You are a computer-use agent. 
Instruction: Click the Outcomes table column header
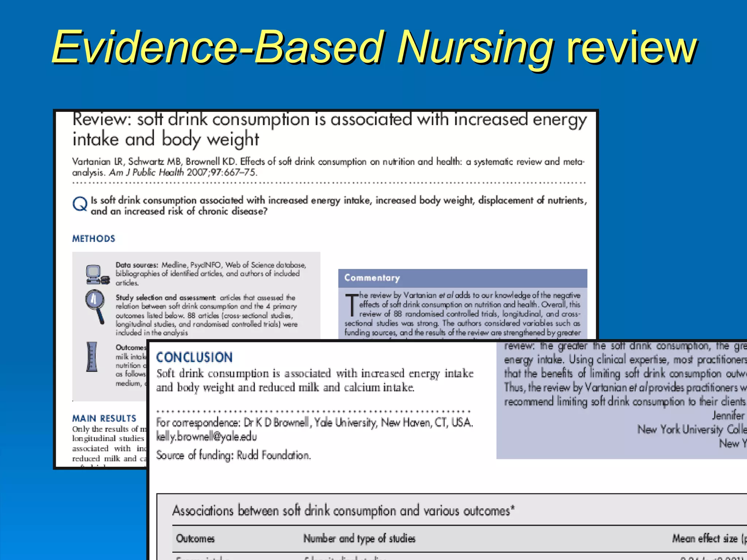pos(195,538)
